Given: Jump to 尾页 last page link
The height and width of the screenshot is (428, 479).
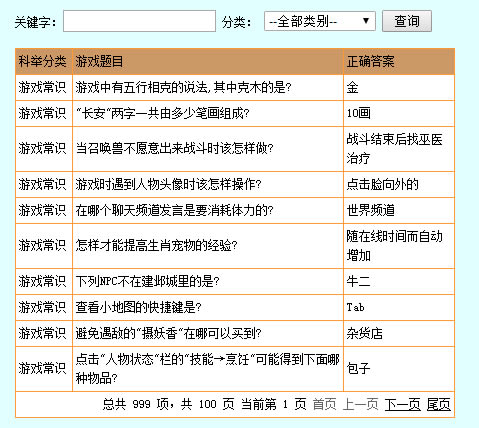Looking at the screenshot, I should [x=439, y=405].
